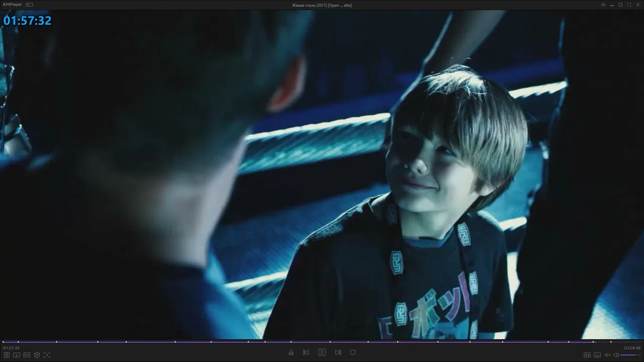The width and height of the screenshot is (644, 362).
Task: Minimize the KMPlayer window
Action: [x=612, y=5]
